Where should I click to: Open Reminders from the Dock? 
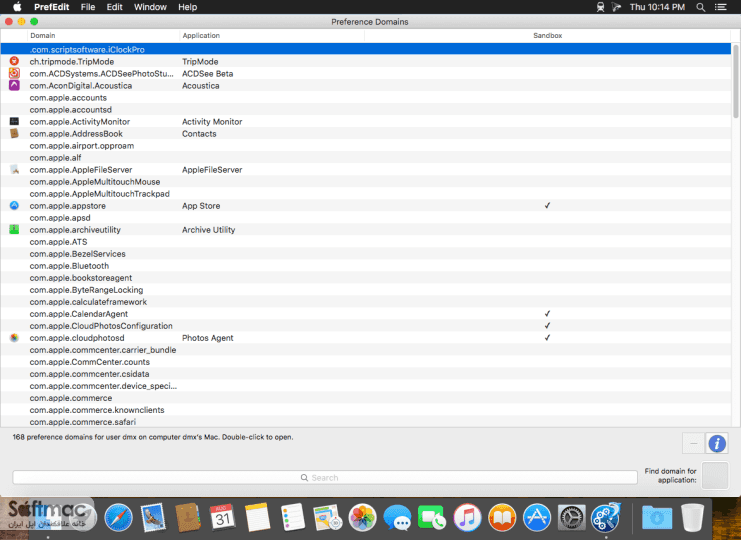[x=293, y=517]
